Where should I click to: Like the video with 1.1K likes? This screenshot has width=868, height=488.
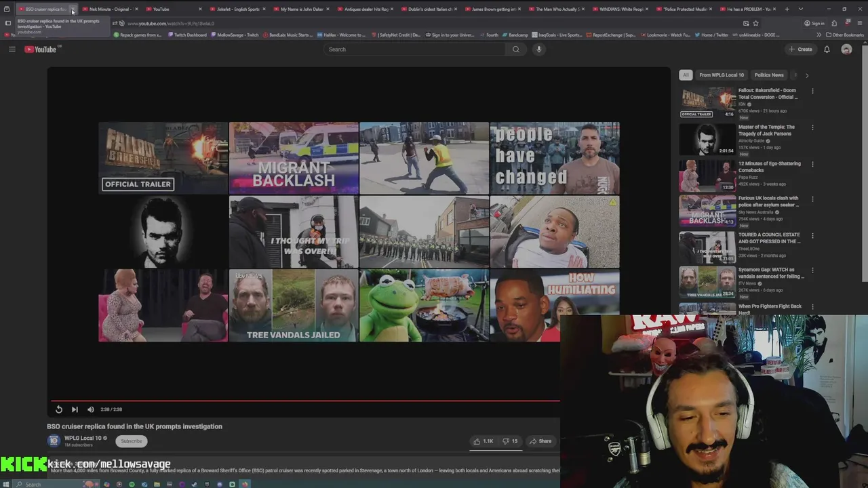pos(484,441)
